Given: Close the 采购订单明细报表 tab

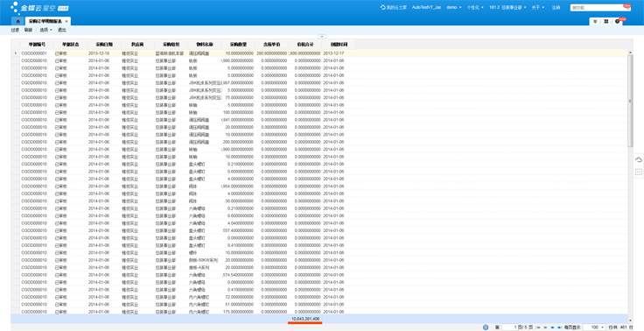Looking at the screenshot, I should [x=66, y=21].
